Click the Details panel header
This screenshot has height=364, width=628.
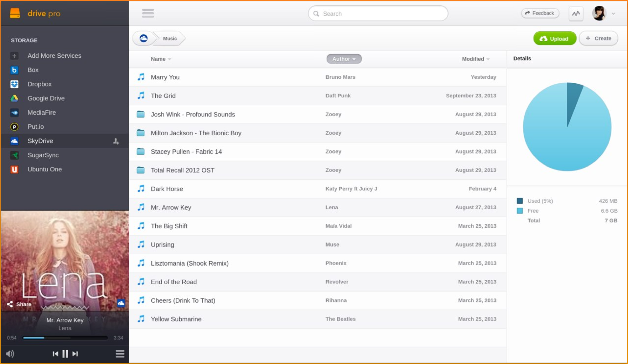522,59
